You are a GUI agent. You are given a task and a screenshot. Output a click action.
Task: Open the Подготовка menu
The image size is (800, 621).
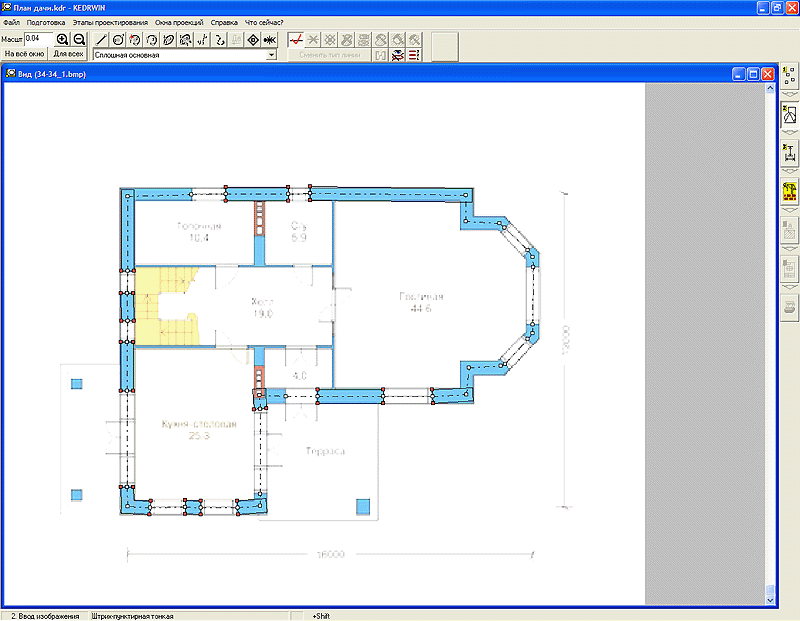click(x=46, y=22)
